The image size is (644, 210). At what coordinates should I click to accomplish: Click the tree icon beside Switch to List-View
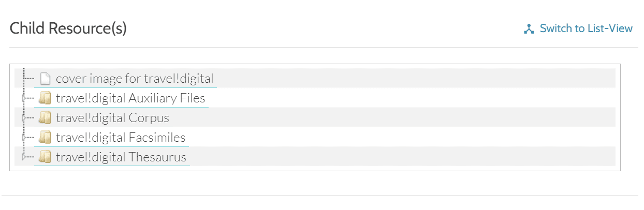(x=529, y=29)
